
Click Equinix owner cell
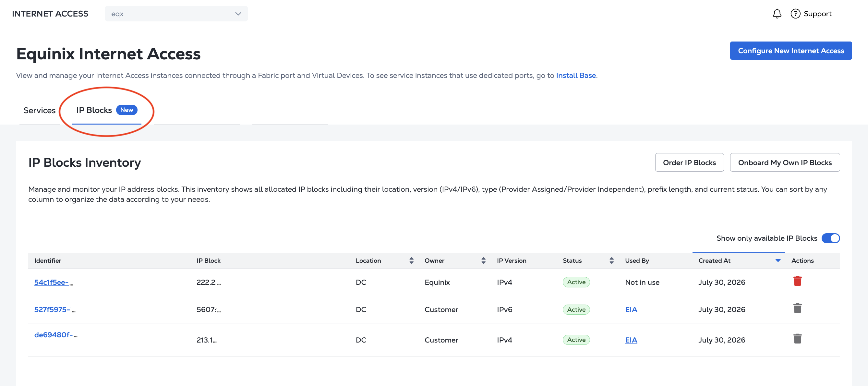[437, 282]
